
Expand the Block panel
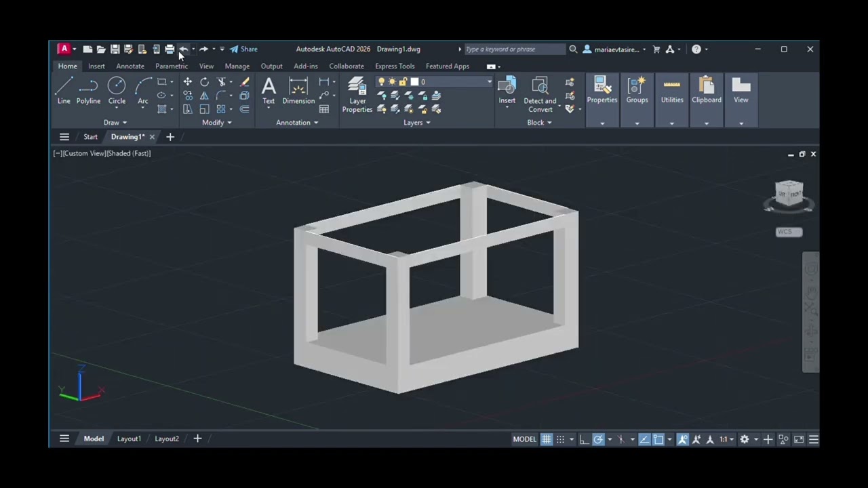pyautogui.click(x=539, y=123)
